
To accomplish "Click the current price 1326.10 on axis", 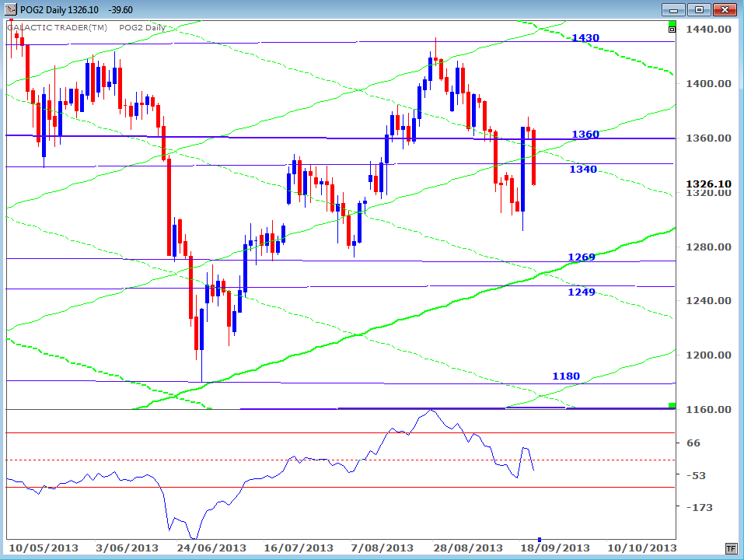I will pyautogui.click(x=708, y=184).
